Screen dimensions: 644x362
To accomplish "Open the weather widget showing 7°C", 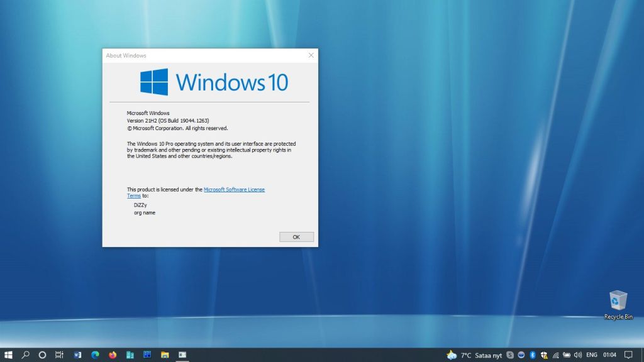I will (x=474, y=355).
